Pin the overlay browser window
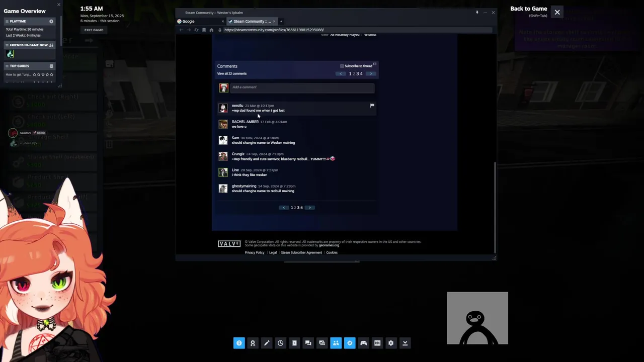644x362 pixels. 477,12
